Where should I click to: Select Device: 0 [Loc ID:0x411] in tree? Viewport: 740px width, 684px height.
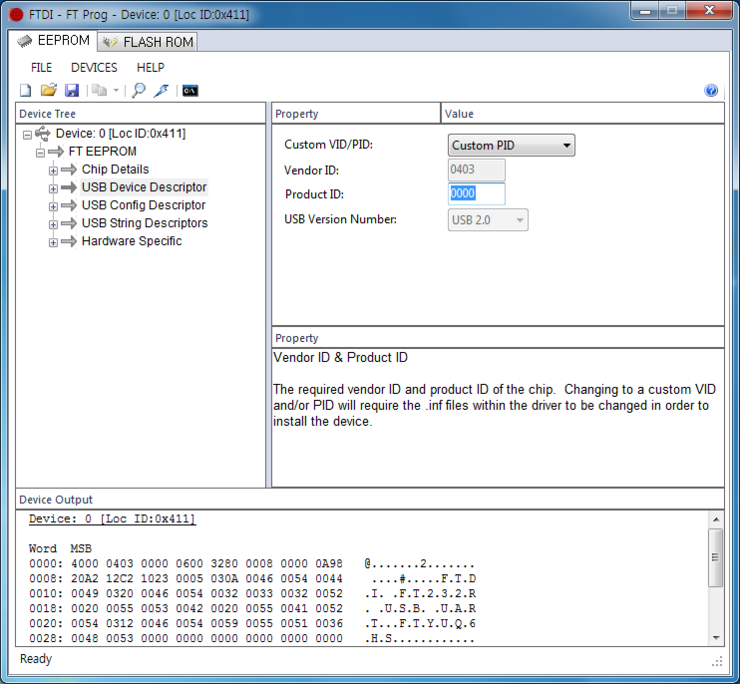click(121, 134)
